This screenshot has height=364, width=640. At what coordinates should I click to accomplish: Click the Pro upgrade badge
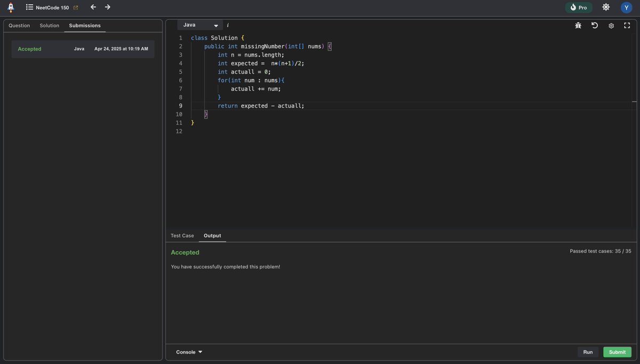click(x=579, y=7)
